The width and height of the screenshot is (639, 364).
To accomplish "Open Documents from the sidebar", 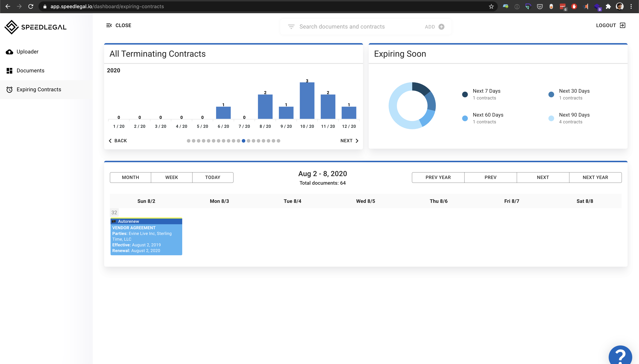I will pos(30,70).
